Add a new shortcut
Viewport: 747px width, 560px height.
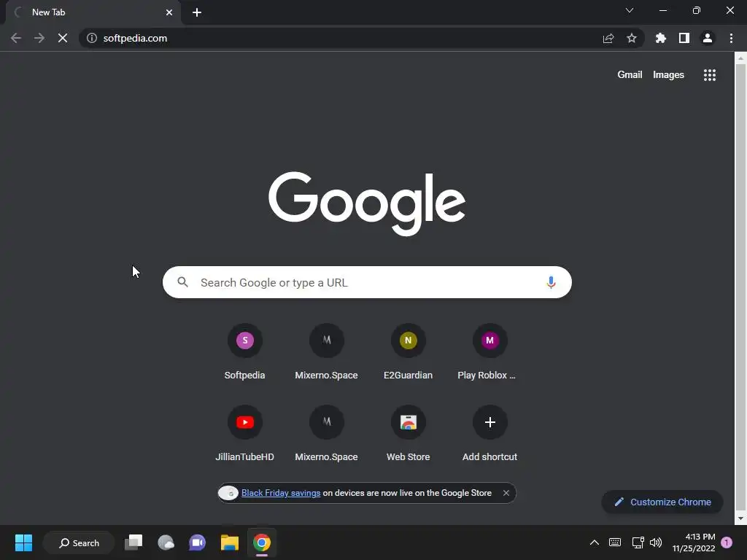coord(489,434)
